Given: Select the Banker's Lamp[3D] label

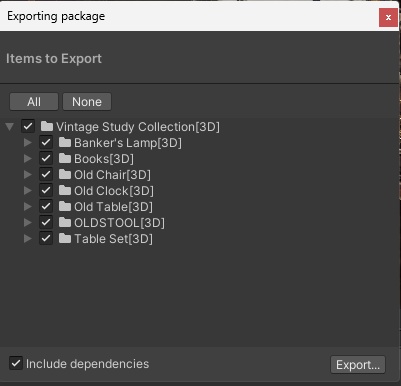Looking at the screenshot, I should (x=128, y=143).
